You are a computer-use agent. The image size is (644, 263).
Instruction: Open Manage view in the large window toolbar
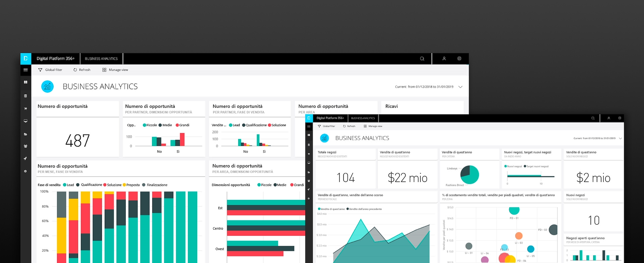click(x=115, y=70)
